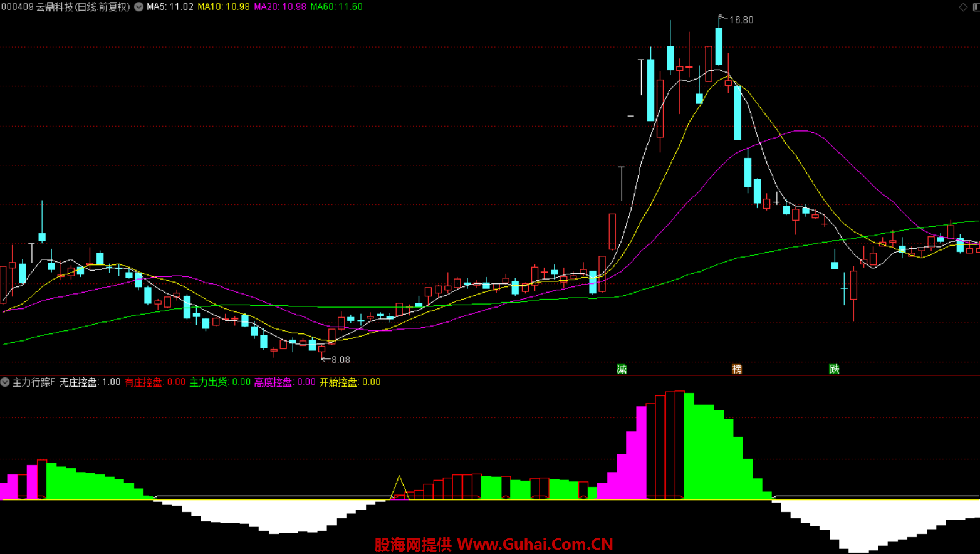Select the yellow MA10 moving average label
The height and width of the screenshot is (554, 980).
click(x=223, y=7)
